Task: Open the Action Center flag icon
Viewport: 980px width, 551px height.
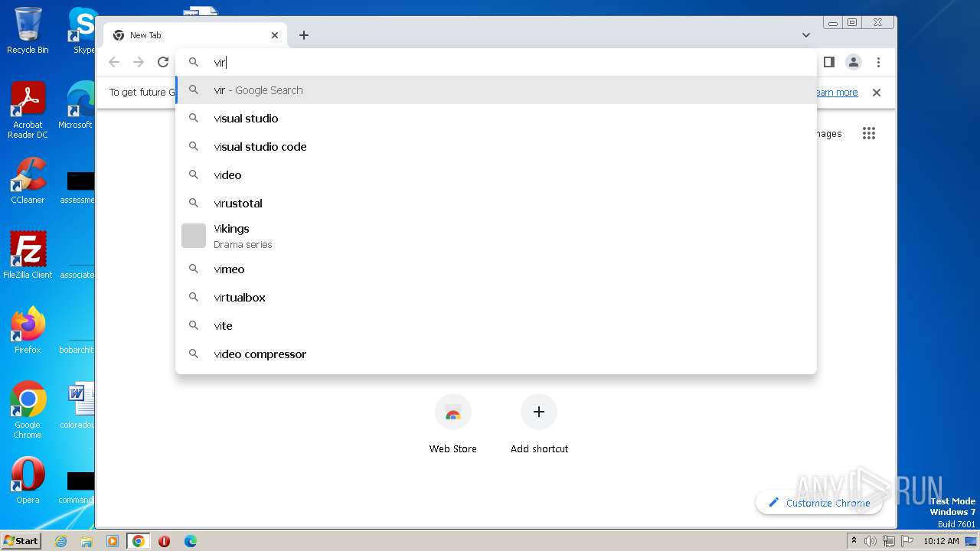Action: coord(907,541)
